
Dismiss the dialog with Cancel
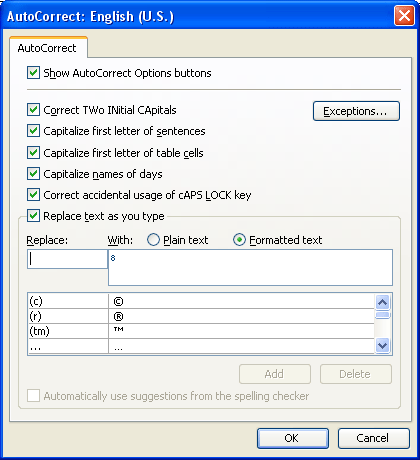373,438
